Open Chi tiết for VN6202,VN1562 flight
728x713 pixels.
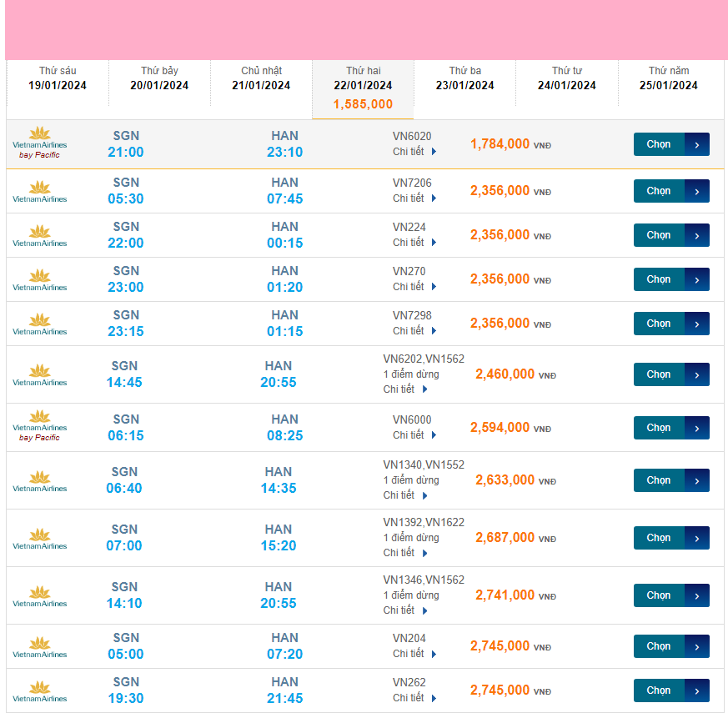click(405, 389)
